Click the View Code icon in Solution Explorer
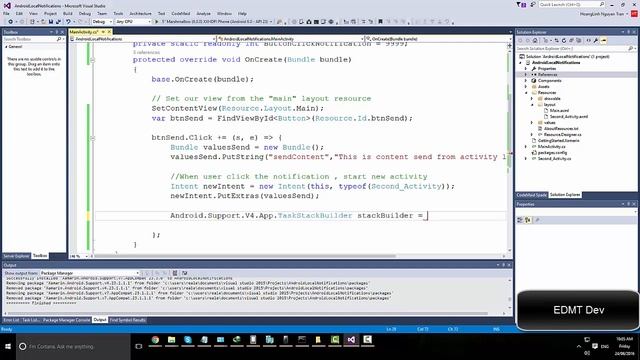 pos(589,41)
